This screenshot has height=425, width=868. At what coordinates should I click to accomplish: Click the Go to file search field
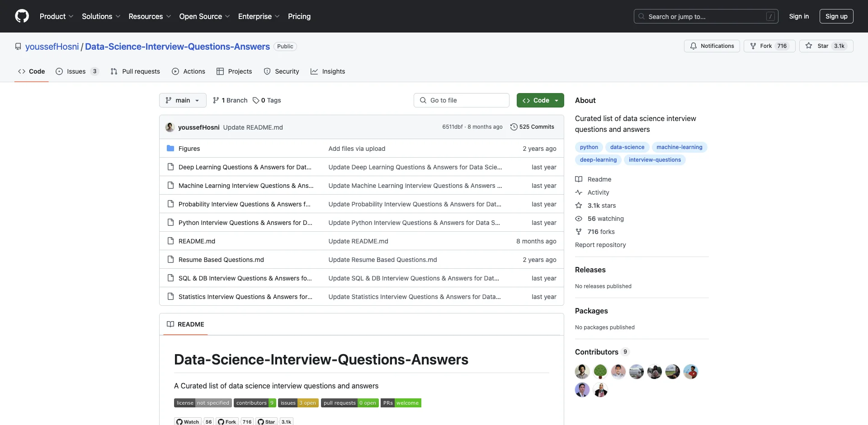pyautogui.click(x=461, y=100)
